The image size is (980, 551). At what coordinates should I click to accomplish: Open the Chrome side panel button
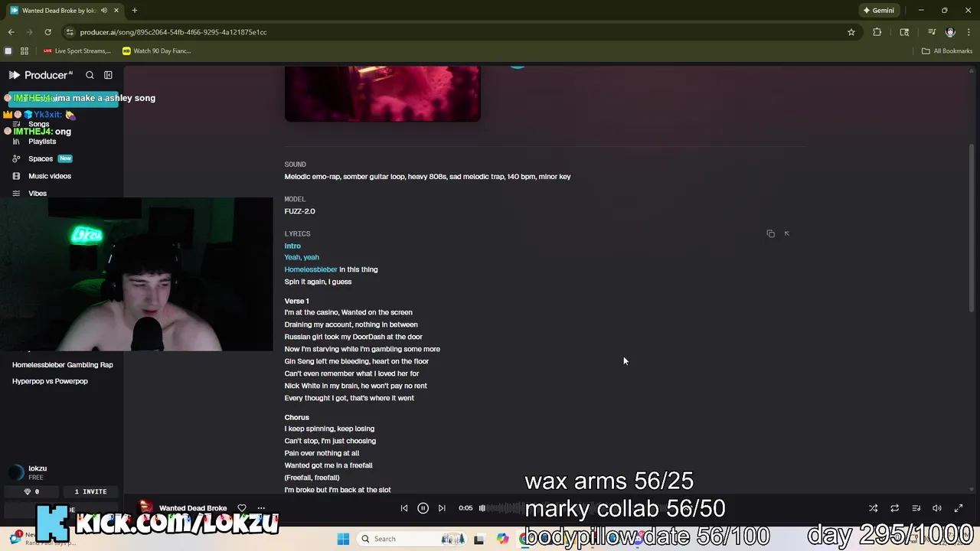click(904, 32)
